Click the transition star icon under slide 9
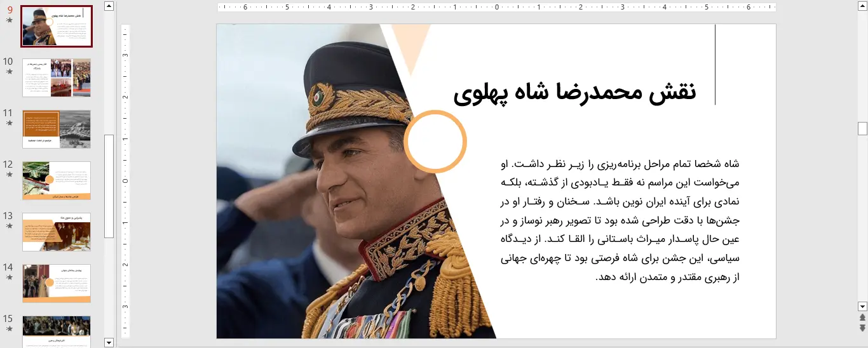Image resolution: width=868 pixels, height=348 pixels. (x=9, y=20)
